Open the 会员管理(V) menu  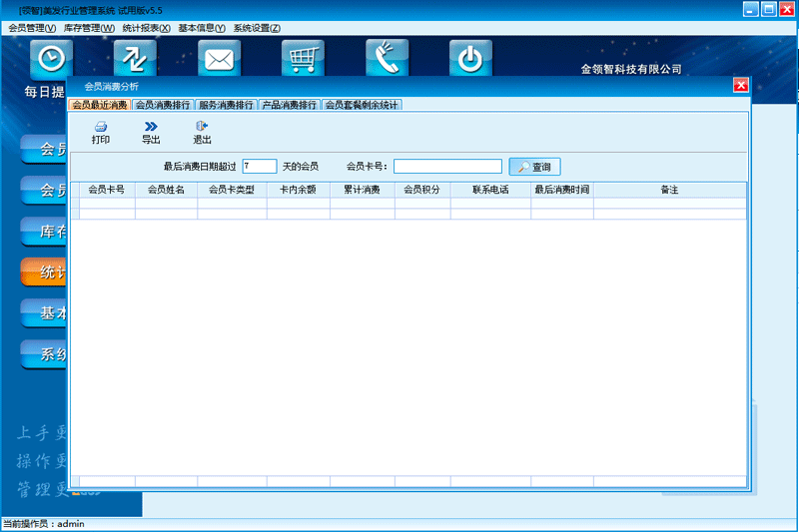tap(32, 28)
